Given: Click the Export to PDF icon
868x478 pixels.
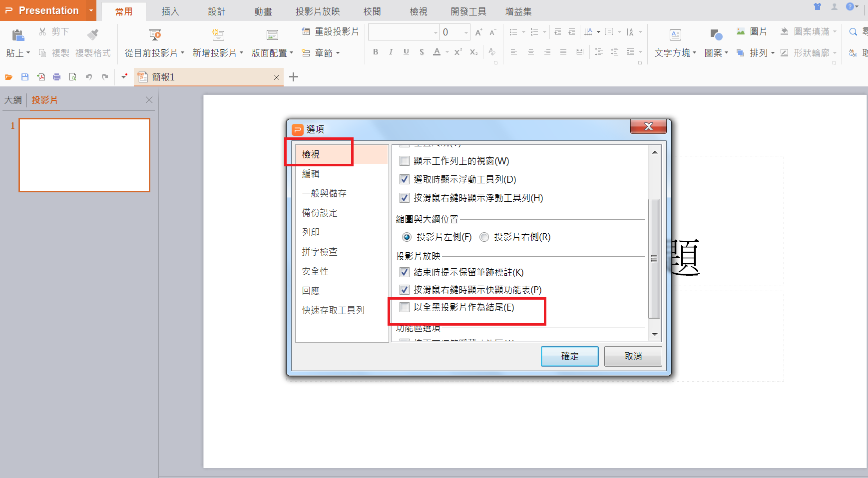Looking at the screenshot, I should pos(40,77).
